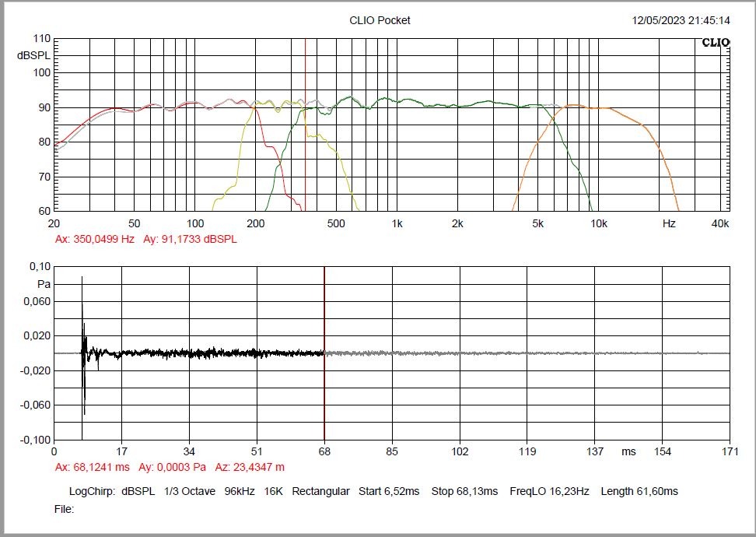Click the 'Ax: 350,0499 Hz' readout
Screen dimensions: 756x537
[95, 239]
